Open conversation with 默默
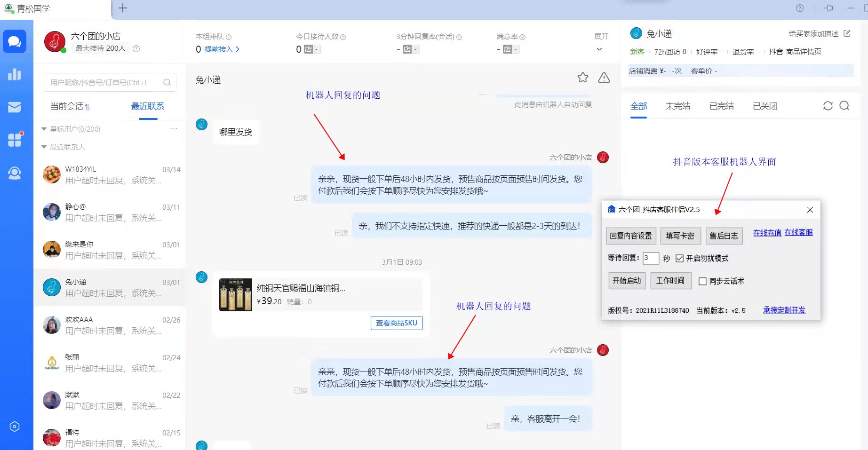The image size is (868, 450). click(x=110, y=401)
